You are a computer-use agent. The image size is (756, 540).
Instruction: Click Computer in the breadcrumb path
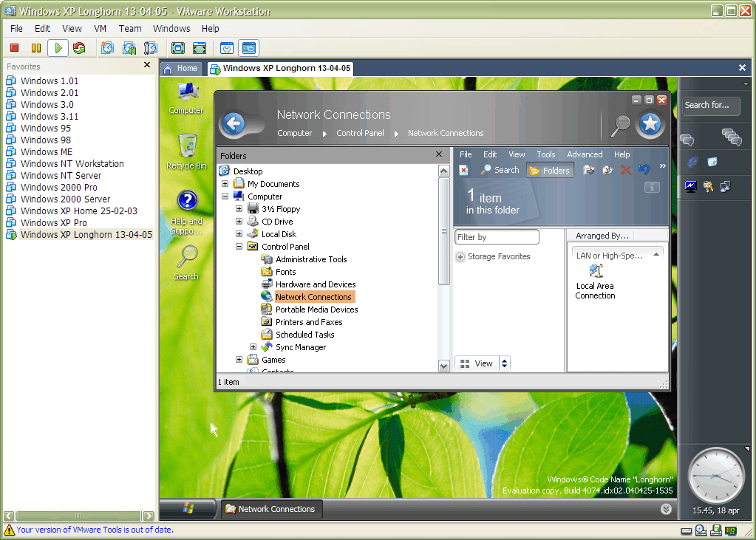(x=295, y=133)
